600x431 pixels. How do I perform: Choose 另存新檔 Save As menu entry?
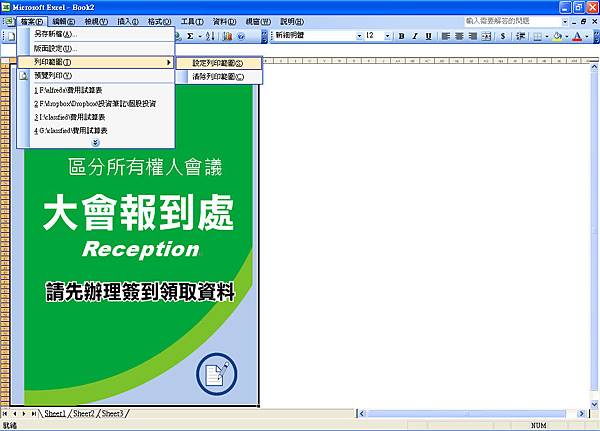tap(96, 34)
